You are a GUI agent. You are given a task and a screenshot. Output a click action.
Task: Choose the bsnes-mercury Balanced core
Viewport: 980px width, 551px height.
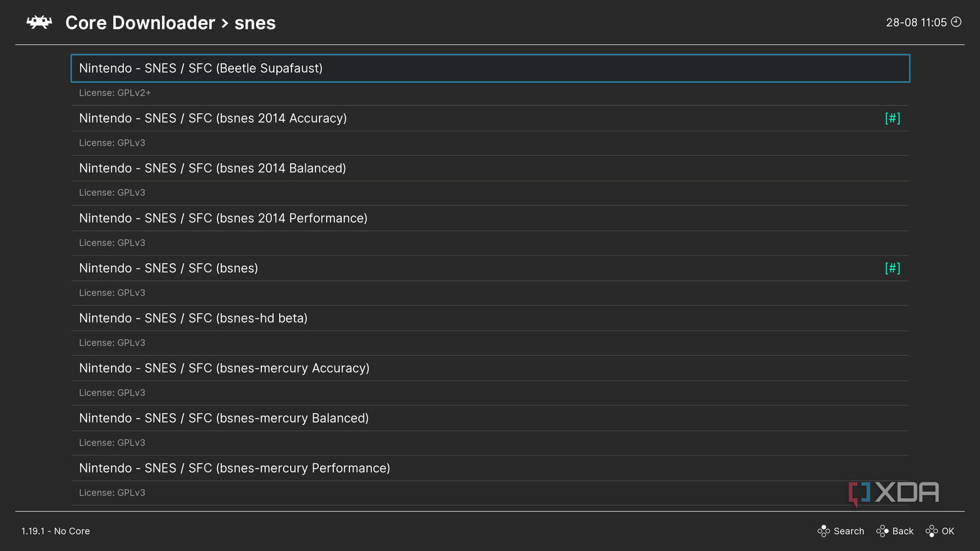(x=490, y=418)
